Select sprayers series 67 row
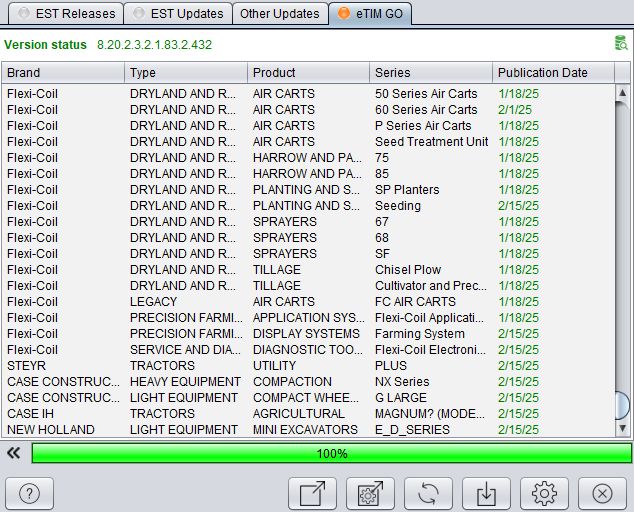634x512 pixels. (308, 222)
